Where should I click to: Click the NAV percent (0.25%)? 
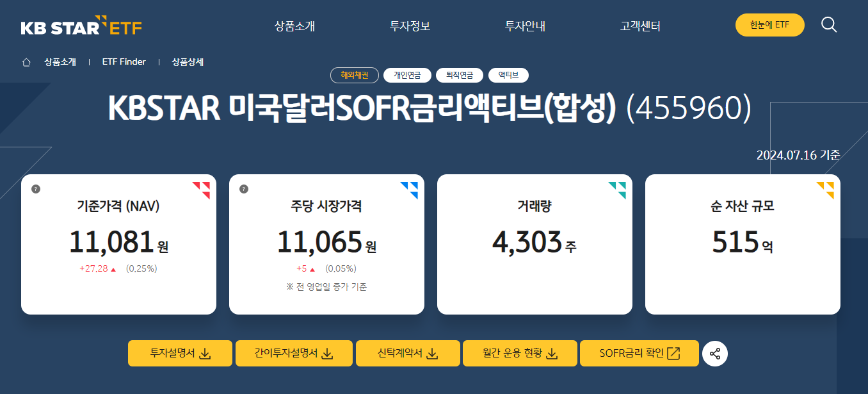point(141,268)
